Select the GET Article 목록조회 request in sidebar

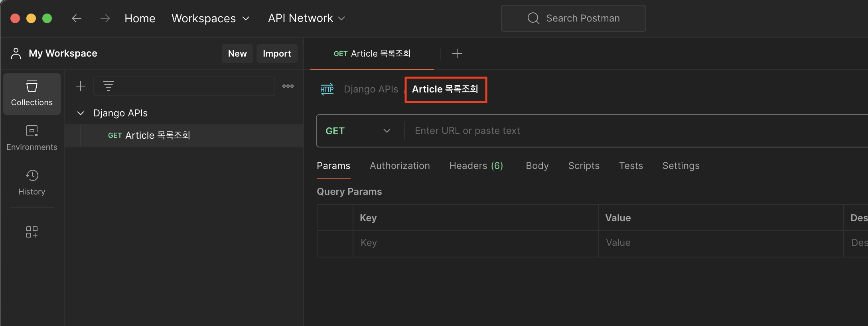184,136
